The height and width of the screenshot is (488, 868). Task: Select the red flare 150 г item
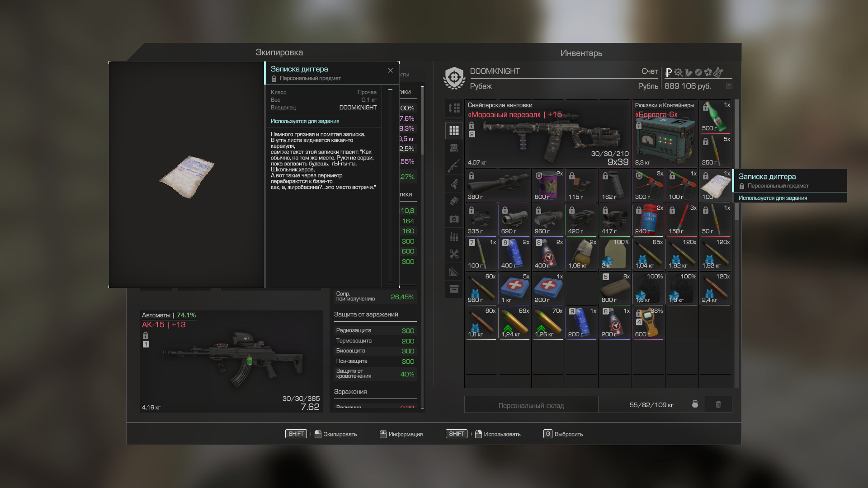click(x=682, y=220)
